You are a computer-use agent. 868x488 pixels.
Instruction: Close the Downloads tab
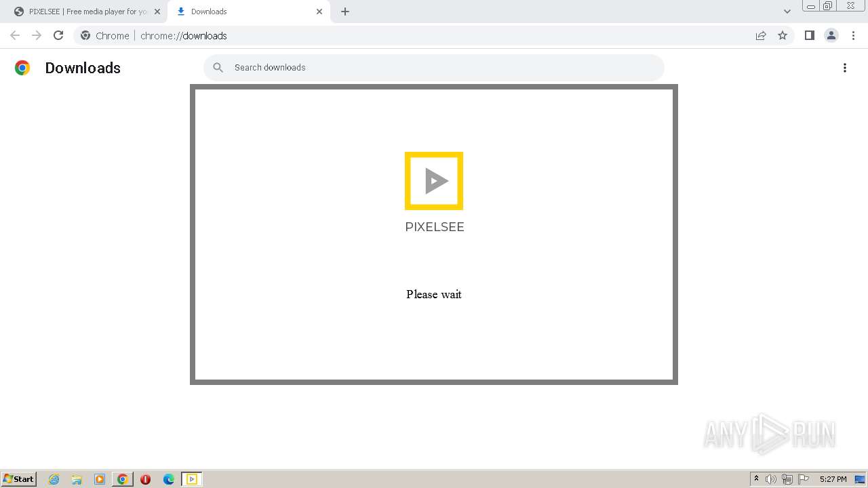[319, 12]
